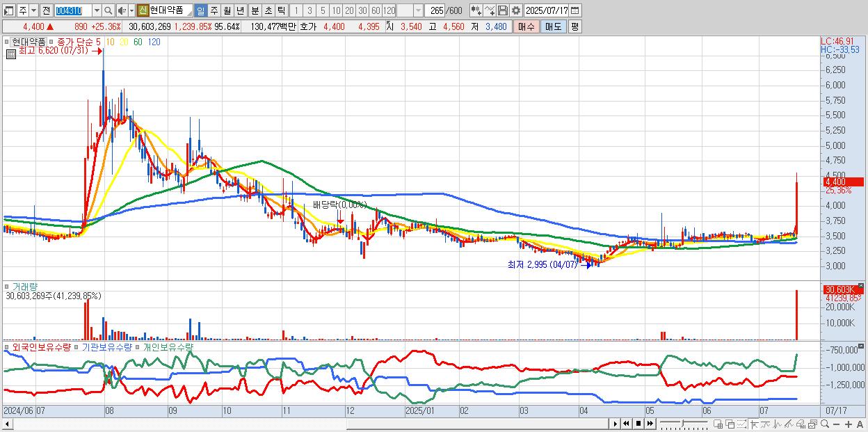Click the date field 2025/07/17

coord(547,10)
